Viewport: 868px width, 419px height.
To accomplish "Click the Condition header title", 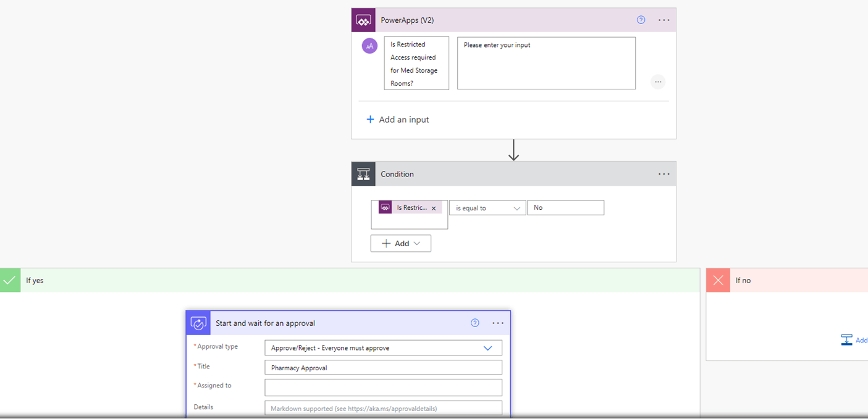I will (x=397, y=174).
